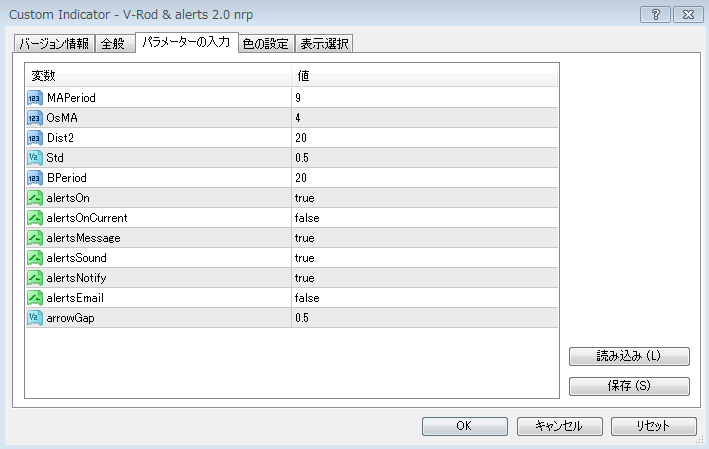Viewport: 709px width, 449px height.
Task: Click the bool icon beside alertsOnCurrent
Action: [x=35, y=218]
